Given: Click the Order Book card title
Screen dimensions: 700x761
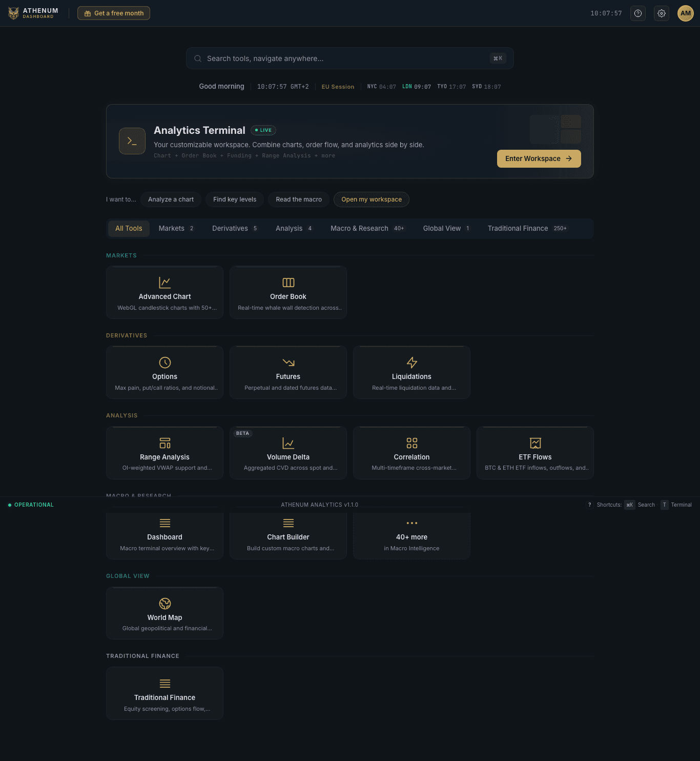Looking at the screenshot, I should click(288, 296).
